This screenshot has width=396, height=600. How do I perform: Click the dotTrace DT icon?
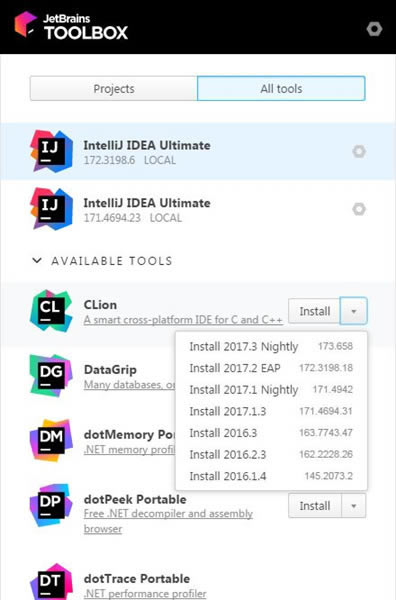click(51, 582)
